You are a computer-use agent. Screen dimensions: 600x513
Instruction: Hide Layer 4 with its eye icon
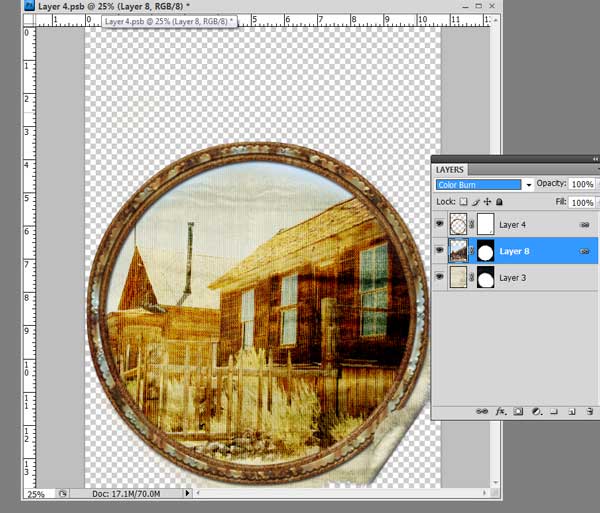[x=441, y=225]
